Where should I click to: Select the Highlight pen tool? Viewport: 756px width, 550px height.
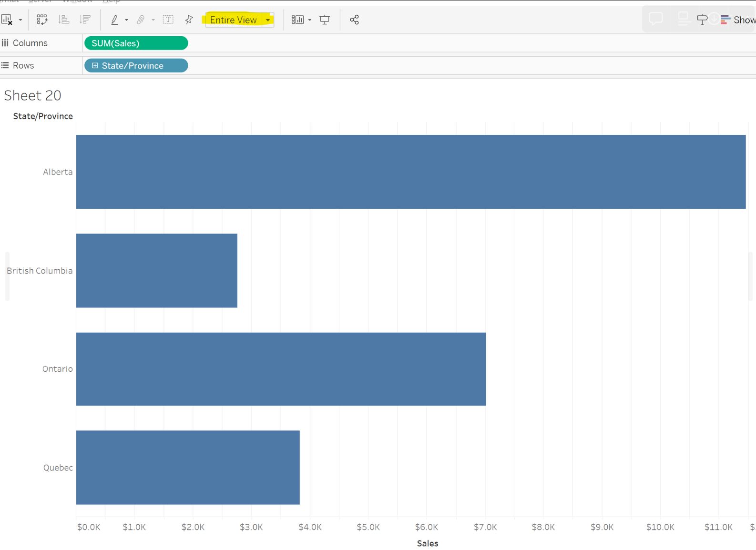coord(114,20)
